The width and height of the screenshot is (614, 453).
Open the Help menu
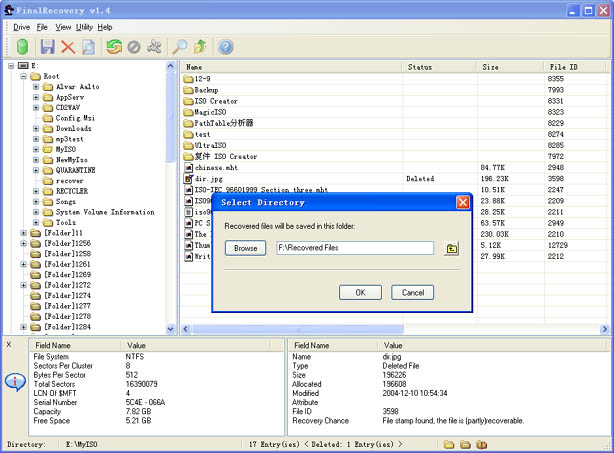click(x=105, y=27)
